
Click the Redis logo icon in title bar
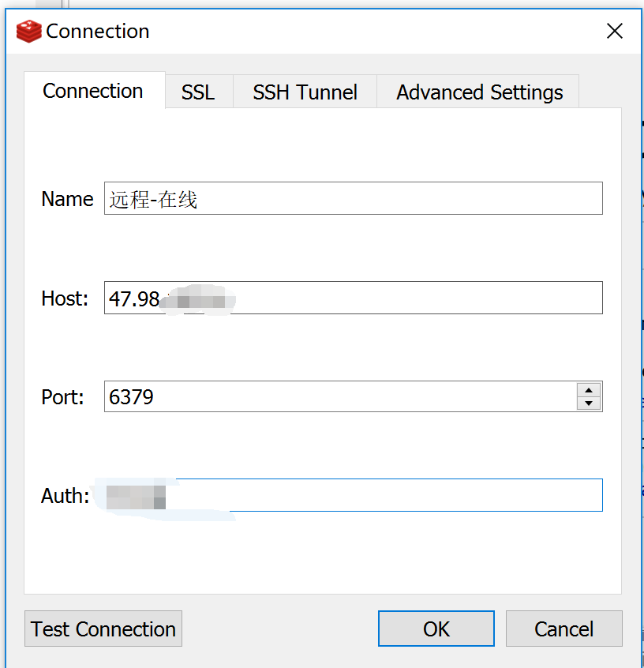pyautogui.click(x=28, y=32)
